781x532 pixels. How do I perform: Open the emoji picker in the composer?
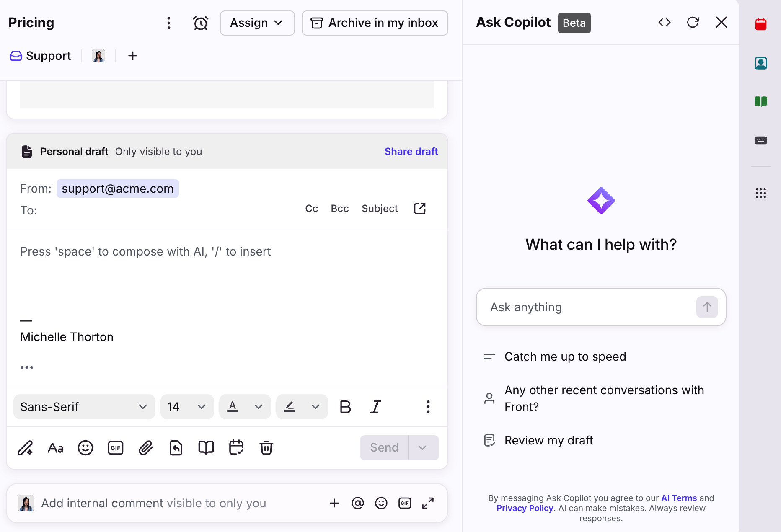point(85,448)
